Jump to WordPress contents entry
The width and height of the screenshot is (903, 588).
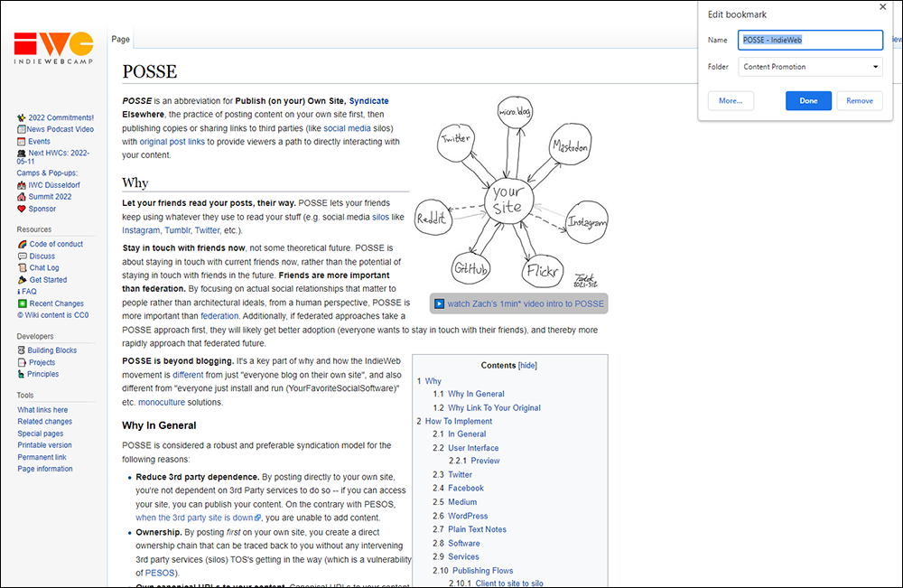(468, 516)
